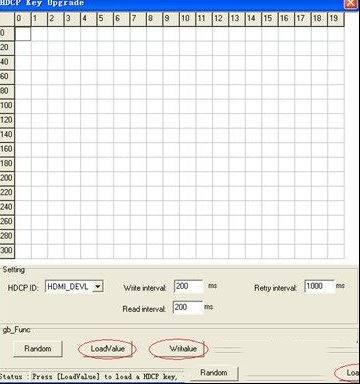The width and height of the screenshot is (360, 384).
Task: Write the key using Writalue button
Action: 179,349
